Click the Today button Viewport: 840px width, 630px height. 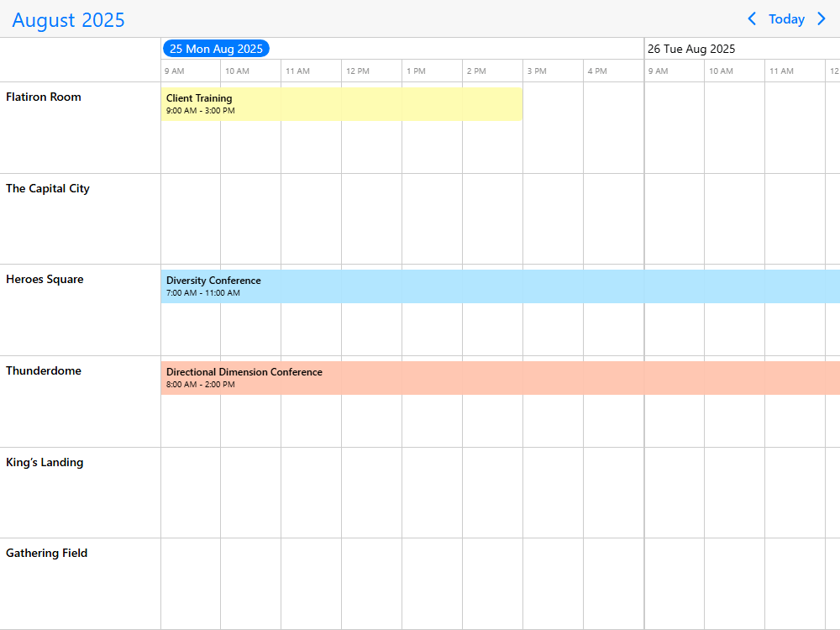(786, 19)
